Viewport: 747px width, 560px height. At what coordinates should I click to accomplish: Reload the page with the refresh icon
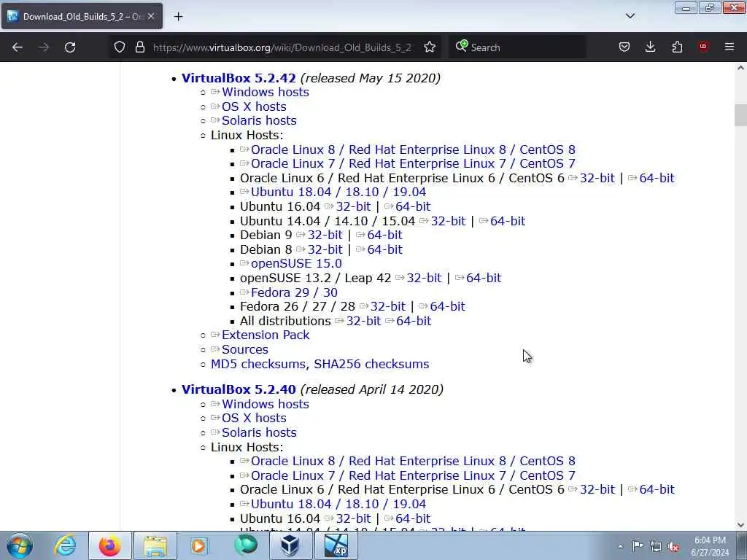click(x=70, y=47)
